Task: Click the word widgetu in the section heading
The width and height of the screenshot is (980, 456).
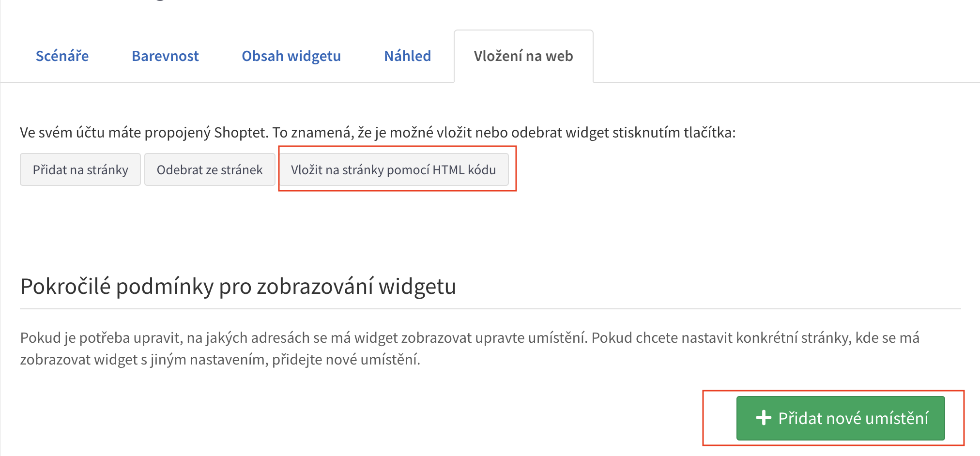Action: pyautogui.click(x=417, y=286)
